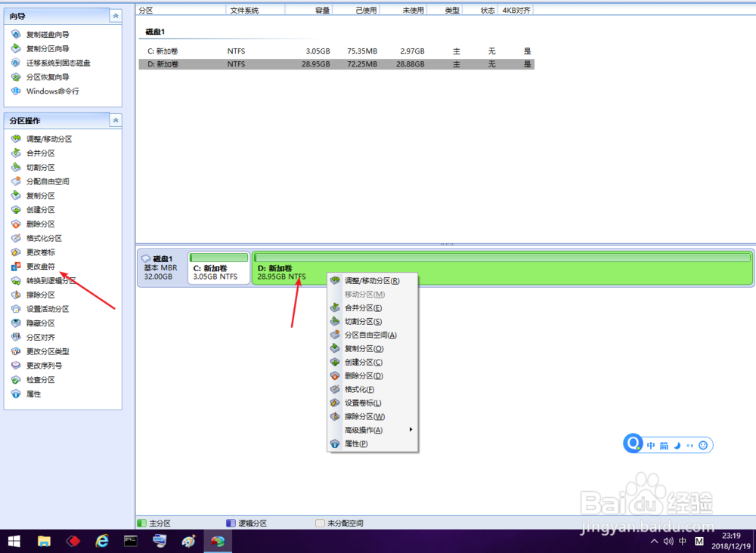The image size is (756, 553).
Task: Open the Windows Start menu
Action: coord(14,542)
